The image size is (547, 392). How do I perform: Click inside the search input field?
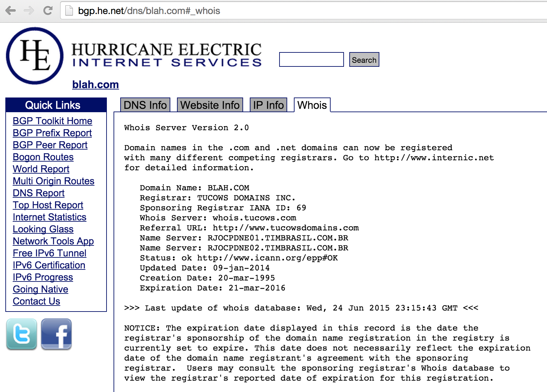(x=311, y=59)
